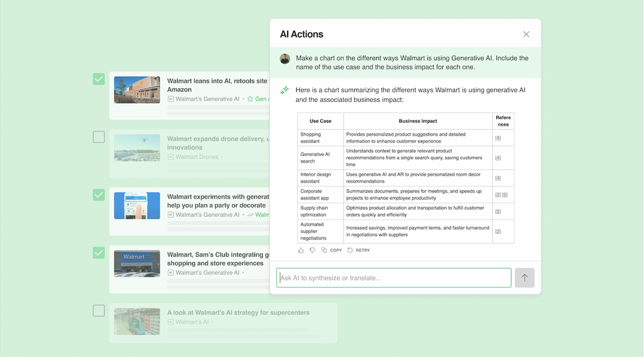This screenshot has height=357, width=644.
Task: Click the AI sparkle icon next to the response
Action: coord(284,90)
